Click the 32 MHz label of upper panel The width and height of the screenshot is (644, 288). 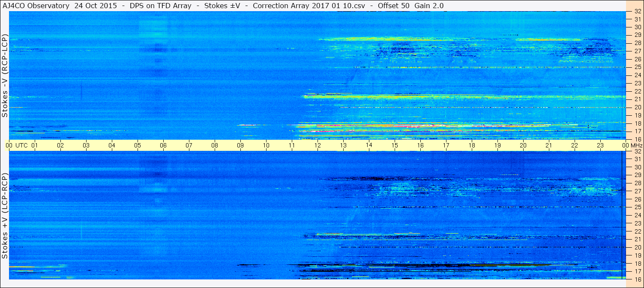coord(637,12)
